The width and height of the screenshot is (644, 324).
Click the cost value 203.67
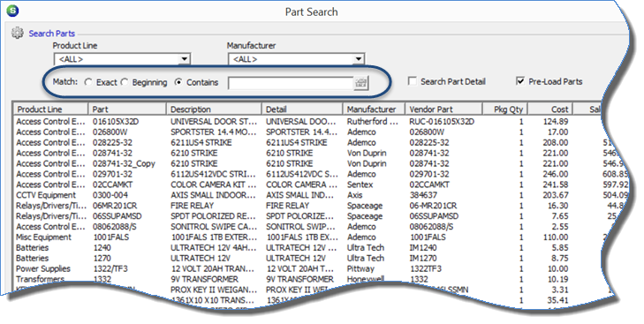556,195
